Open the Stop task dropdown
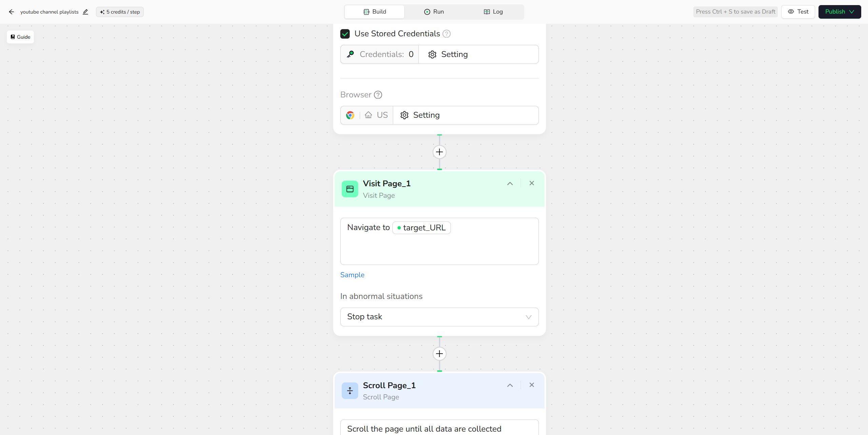The width and height of the screenshot is (868, 435). click(439, 317)
